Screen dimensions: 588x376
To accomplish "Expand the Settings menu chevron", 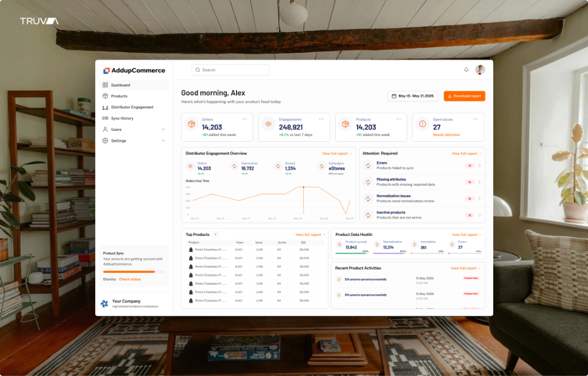I will 164,141.
